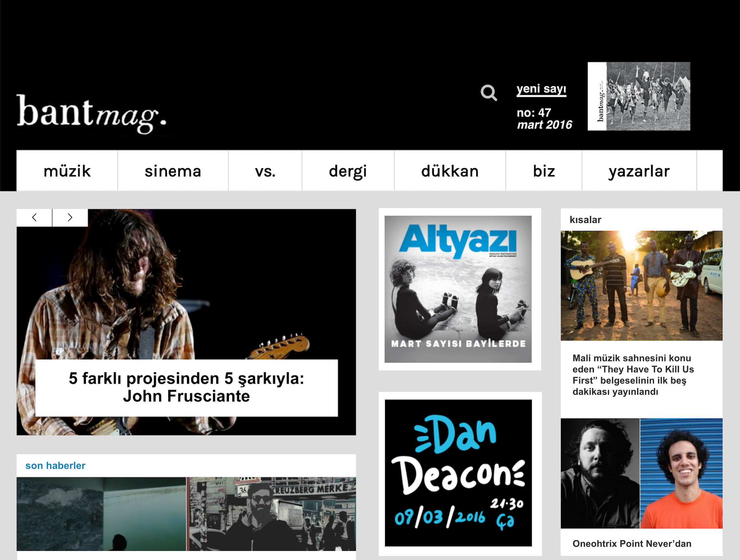Open the Mali musicians photo
This screenshot has height=560, width=740.
pyautogui.click(x=642, y=286)
